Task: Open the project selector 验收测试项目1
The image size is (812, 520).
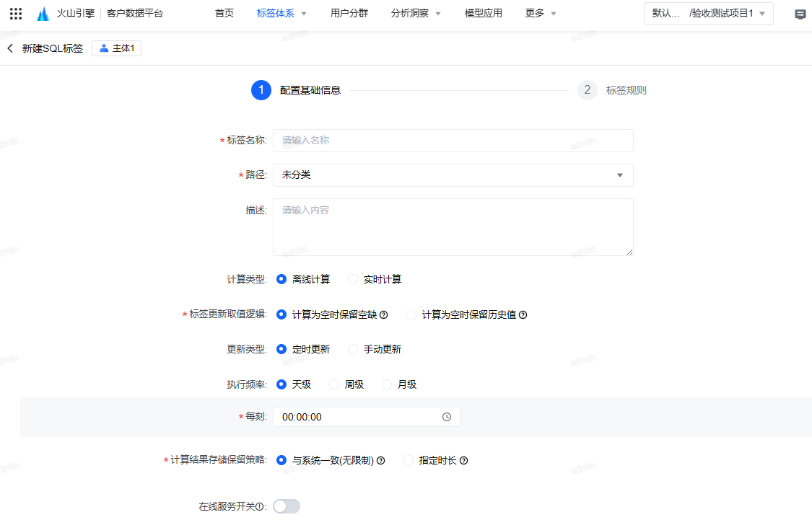Action: point(709,14)
